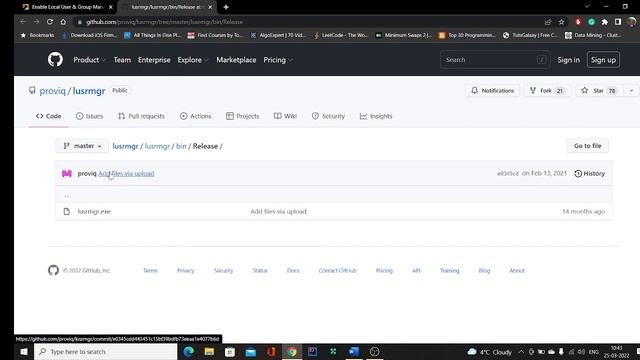Open the proviq owner profile link
Screen dimensions: 640x360
[52, 91]
